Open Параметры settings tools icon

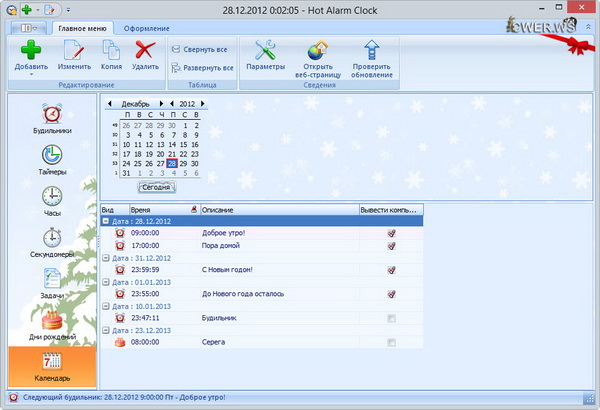265,50
